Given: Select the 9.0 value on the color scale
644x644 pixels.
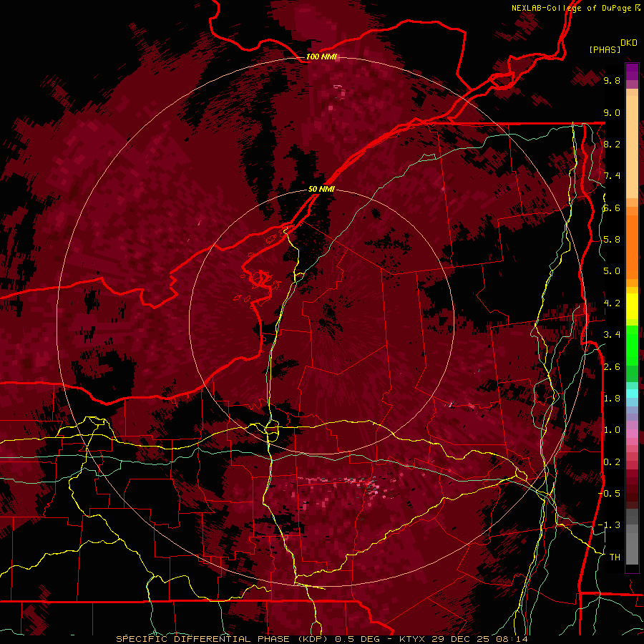Looking at the screenshot, I should pos(612,112).
